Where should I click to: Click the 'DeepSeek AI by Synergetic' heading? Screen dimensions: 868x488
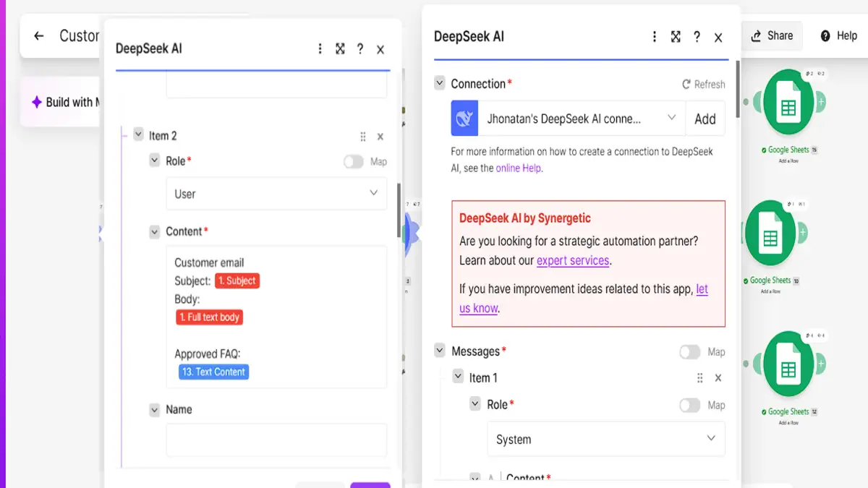[x=525, y=218]
